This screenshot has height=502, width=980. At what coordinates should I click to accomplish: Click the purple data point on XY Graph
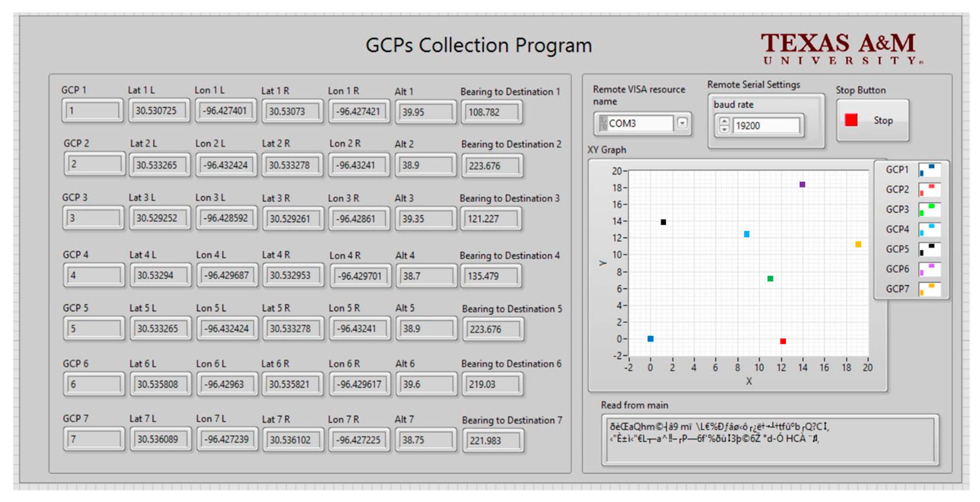(x=802, y=184)
